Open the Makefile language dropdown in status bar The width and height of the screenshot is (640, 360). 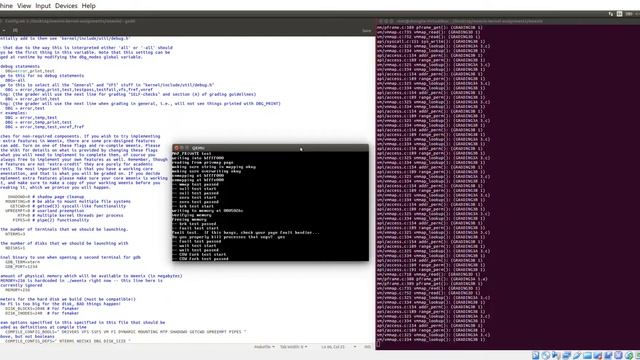(x=264, y=347)
